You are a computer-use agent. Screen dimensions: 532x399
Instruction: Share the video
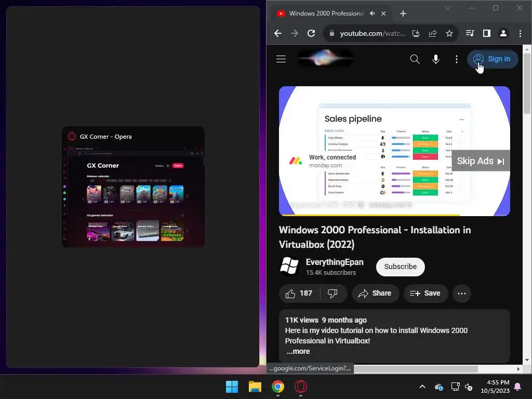pos(375,294)
